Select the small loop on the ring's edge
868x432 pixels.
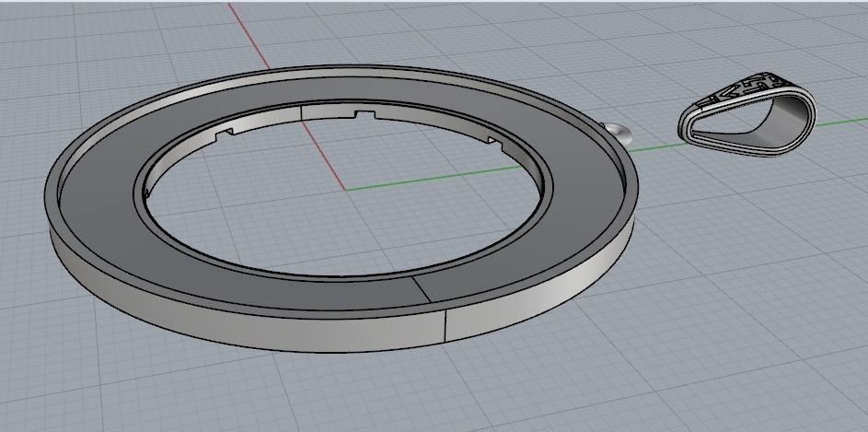[x=619, y=133]
